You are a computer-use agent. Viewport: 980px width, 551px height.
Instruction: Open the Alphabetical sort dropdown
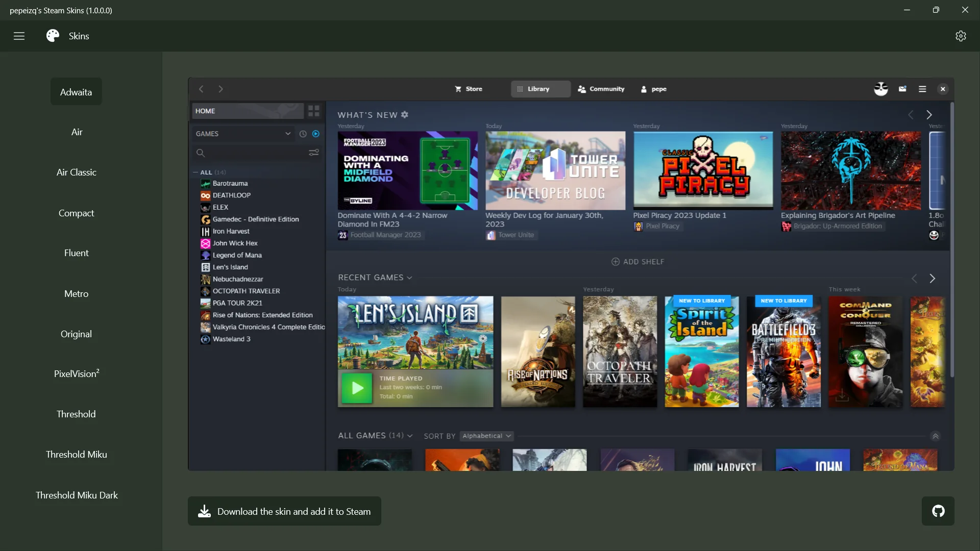[485, 436]
